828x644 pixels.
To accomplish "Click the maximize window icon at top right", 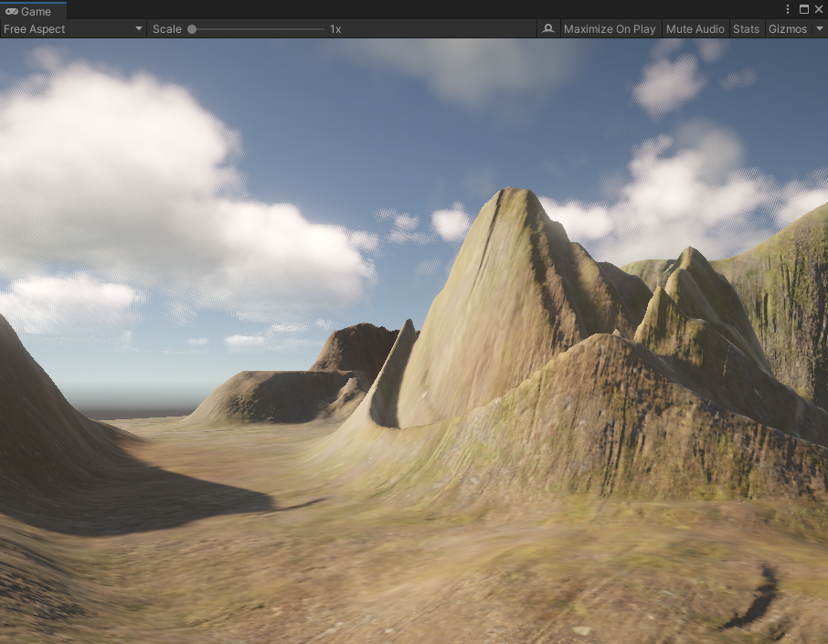I will point(803,9).
